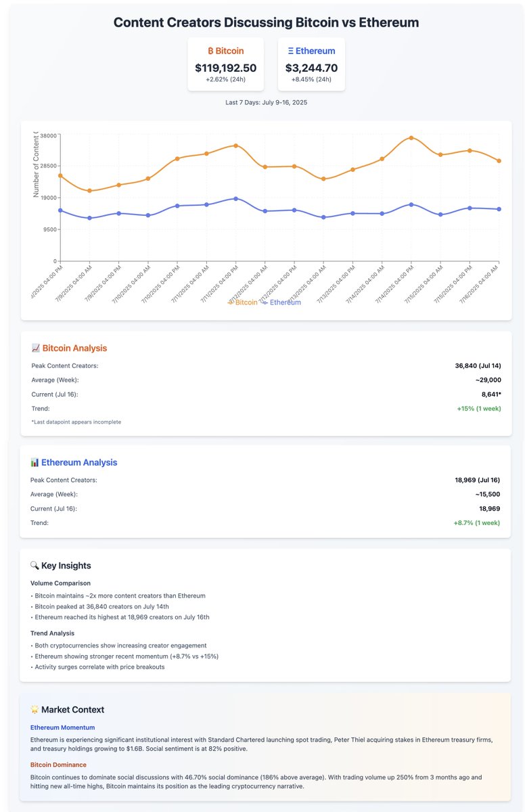Click the incomplete datapoint footnote

pyautogui.click(x=76, y=422)
